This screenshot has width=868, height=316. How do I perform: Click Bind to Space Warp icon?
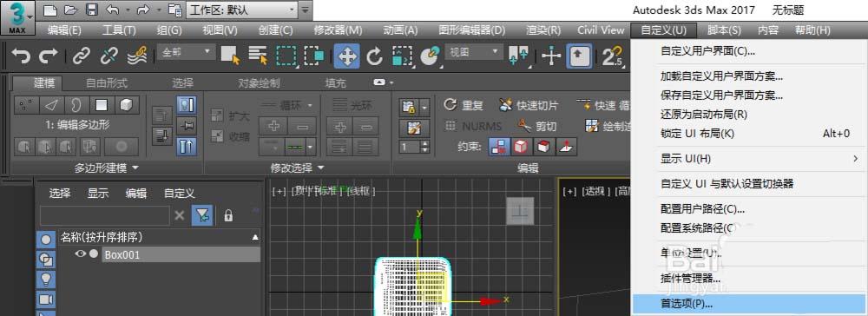(136, 56)
